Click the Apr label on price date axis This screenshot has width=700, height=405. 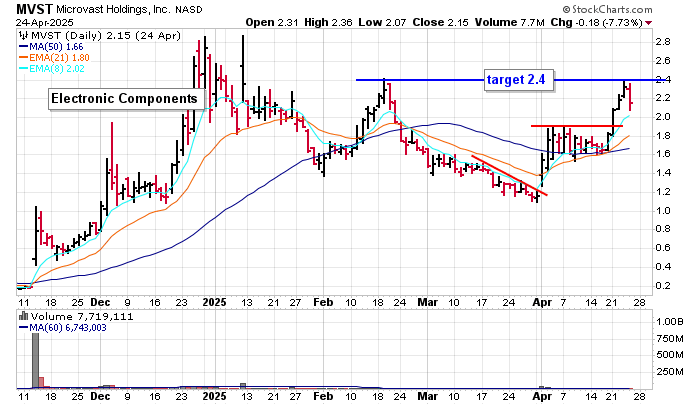coord(542,302)
